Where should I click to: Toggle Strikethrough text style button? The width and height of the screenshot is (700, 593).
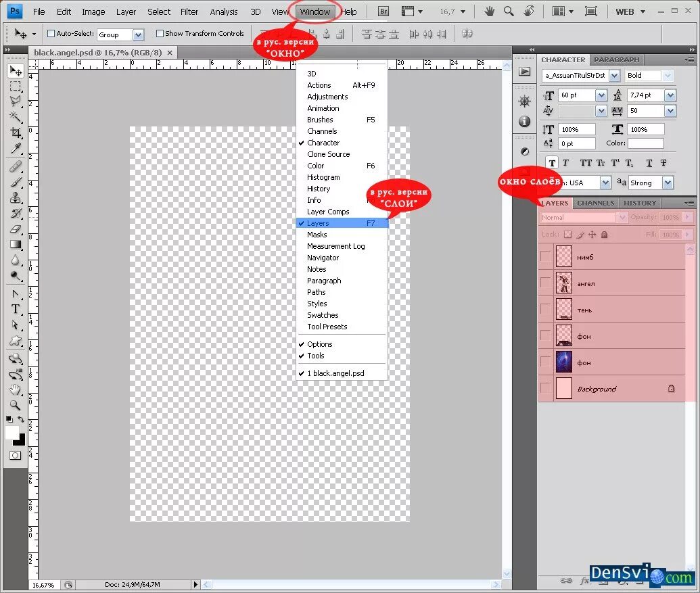click(x=663, y=163)
